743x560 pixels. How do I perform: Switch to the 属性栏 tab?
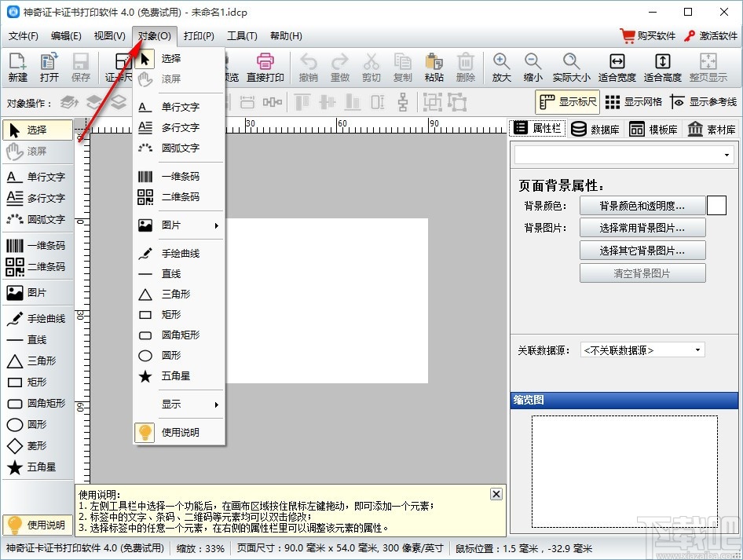538,128
